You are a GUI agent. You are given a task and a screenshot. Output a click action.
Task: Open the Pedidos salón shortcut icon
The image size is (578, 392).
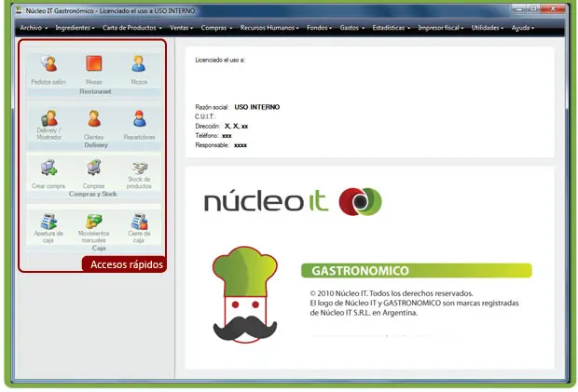pos(48,63)
